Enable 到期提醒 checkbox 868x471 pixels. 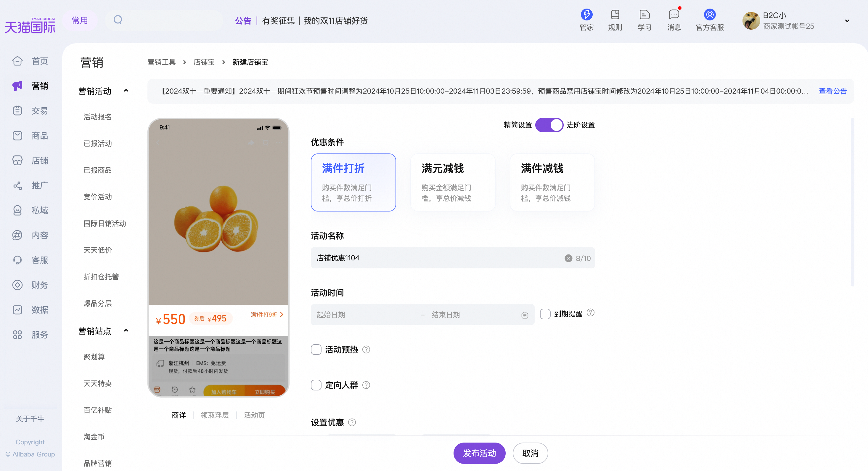pyautogui.click(x=545, y=314)
